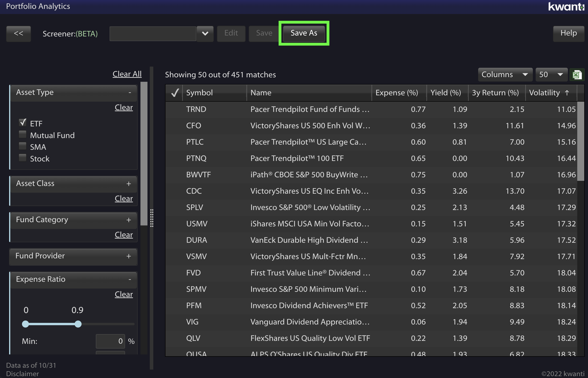
Task: Click the Volatility sort arrow header
Action: tap(551, 93)
